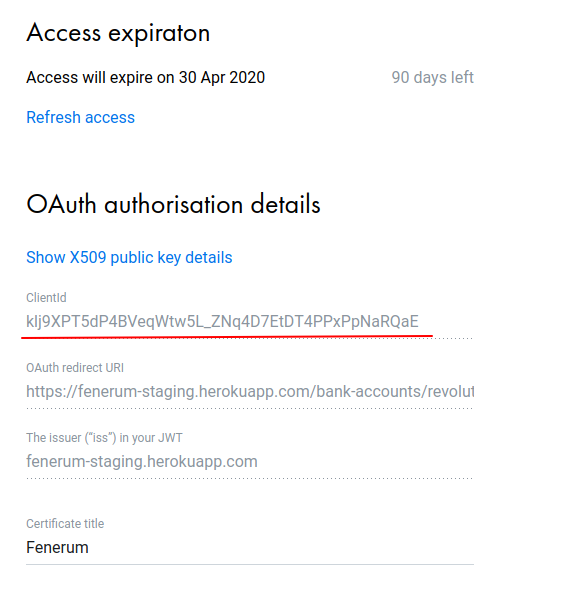Viewport: 561px width, 592px height.
Task: Click the truncated 'revolut' end of URI
Action: tap(450, 392)
